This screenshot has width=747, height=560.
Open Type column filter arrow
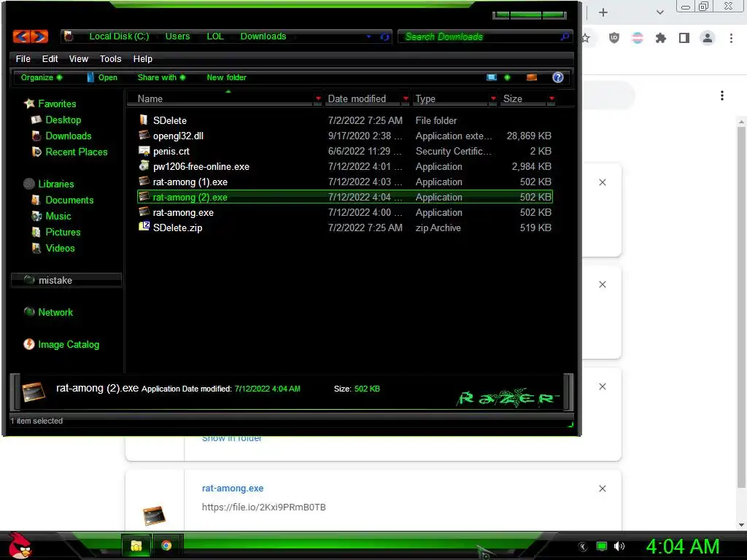pyautogui.click(x=493, y=98)
